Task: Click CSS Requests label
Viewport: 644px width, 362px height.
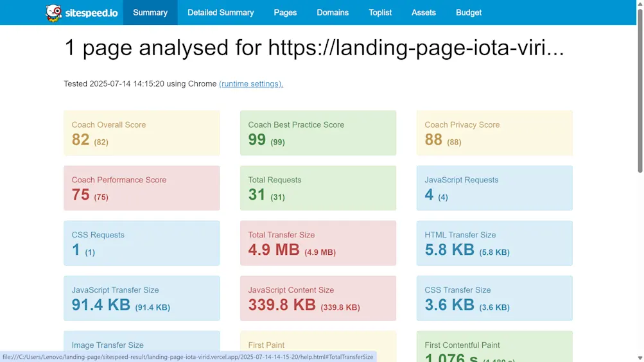Action: click(98, 235)
